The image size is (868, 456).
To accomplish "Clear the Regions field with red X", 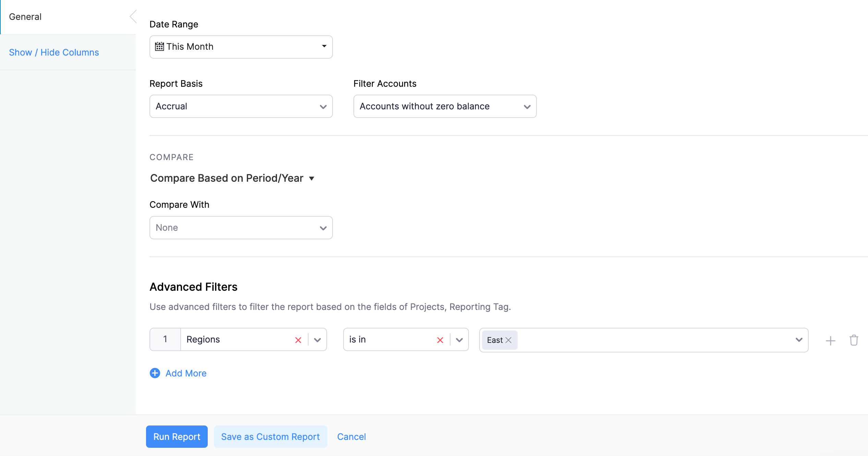I will 298,340.
